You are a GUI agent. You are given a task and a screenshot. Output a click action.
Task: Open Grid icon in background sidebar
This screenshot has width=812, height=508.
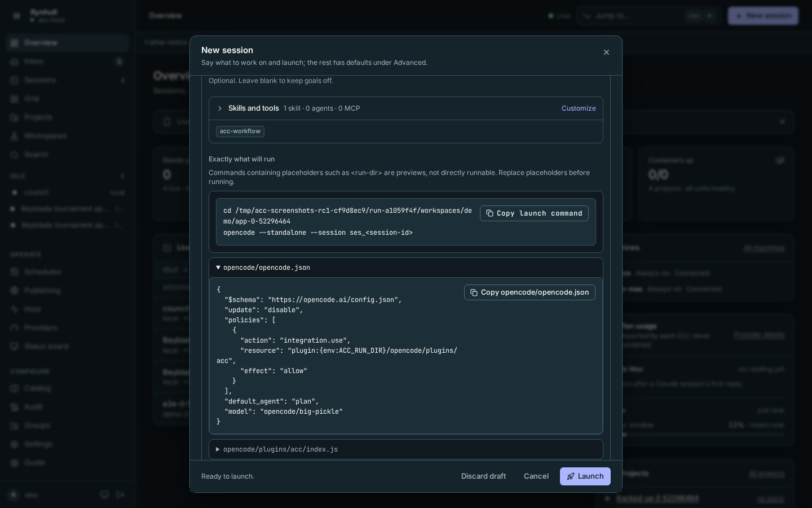coord(15,99)
